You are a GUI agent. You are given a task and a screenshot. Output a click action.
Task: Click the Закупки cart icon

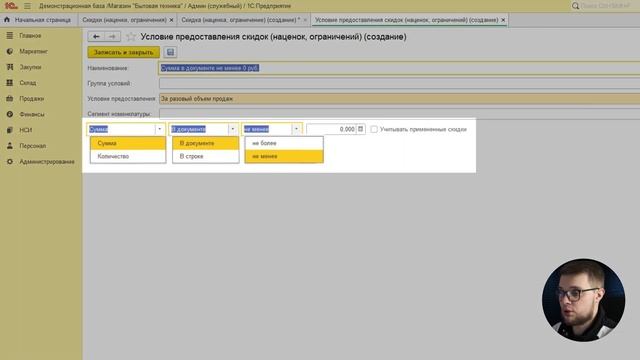coord(10,67)
